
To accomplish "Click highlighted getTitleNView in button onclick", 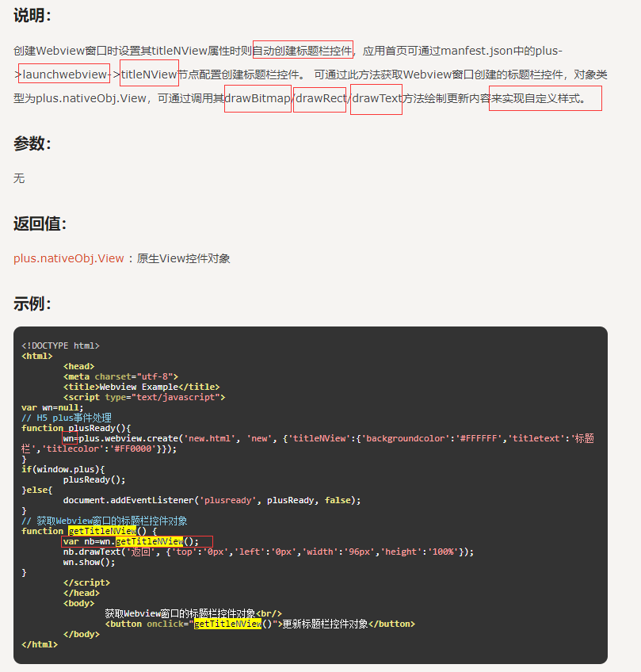I will tap(227, 624).
